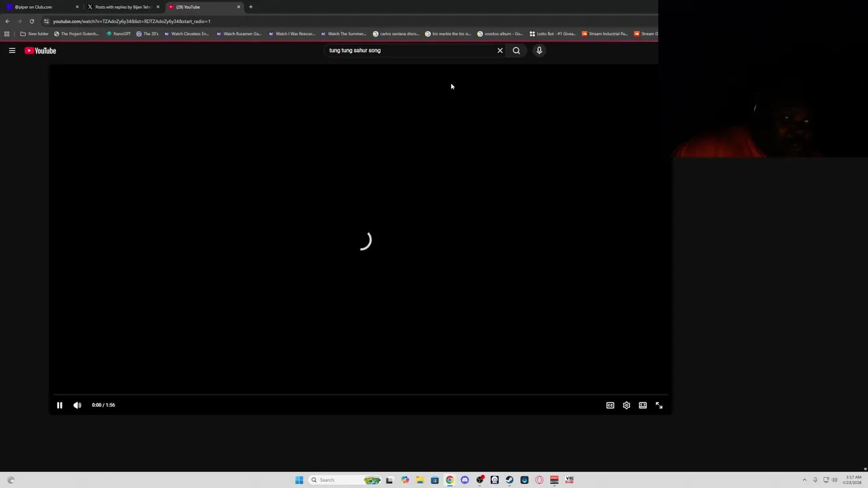Image resolution: width=868 pixels, height=488 pixels.
Task: Close the 'Posts with replies' tab
Action: pyautogui.click(x=158, y=7)
